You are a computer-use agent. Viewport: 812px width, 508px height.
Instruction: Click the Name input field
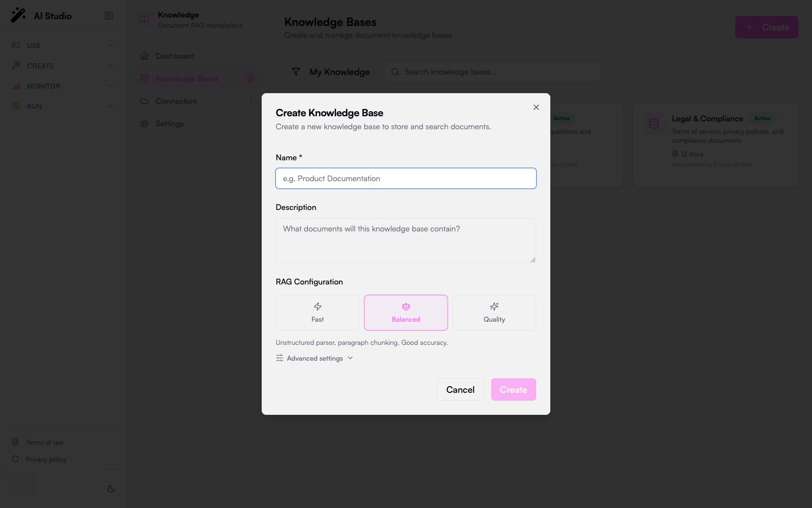point(406,178)
